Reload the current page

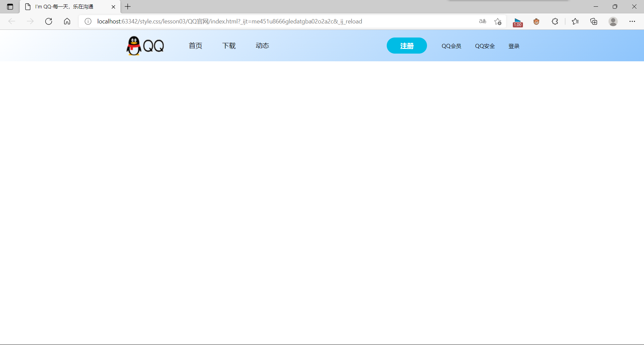(48, 21)
